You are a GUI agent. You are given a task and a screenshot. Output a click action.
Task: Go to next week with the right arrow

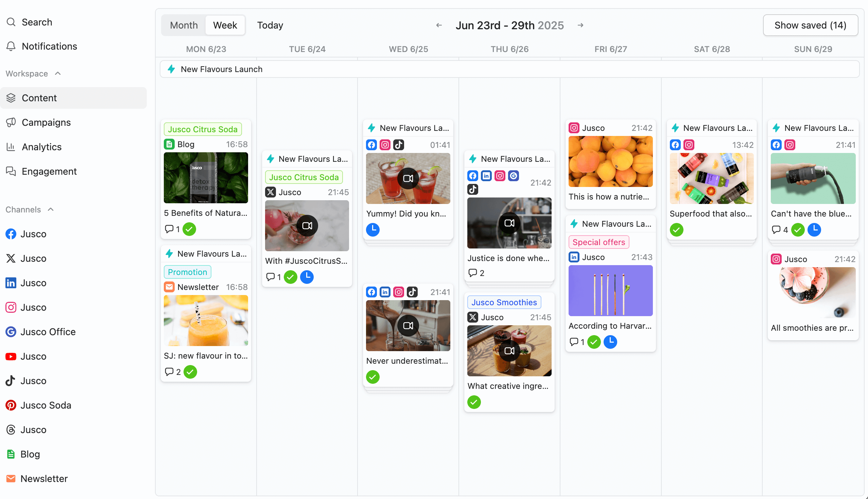(580, 25)
